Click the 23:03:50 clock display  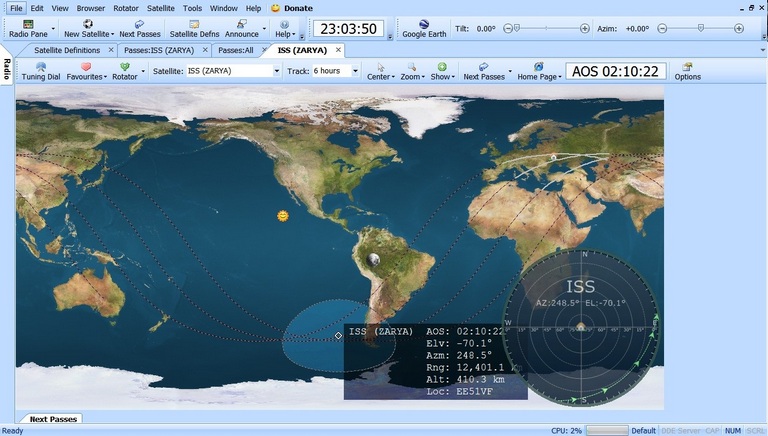(348, 28)
